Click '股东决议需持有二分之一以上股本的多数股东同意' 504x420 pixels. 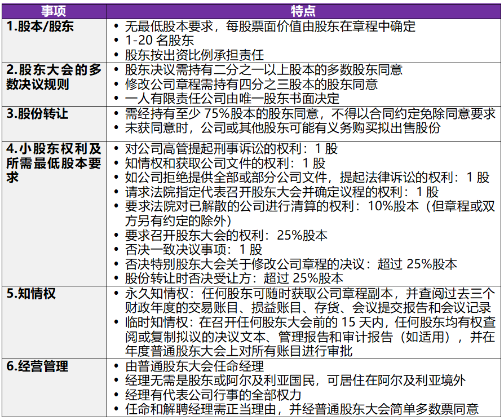point(264,70)
